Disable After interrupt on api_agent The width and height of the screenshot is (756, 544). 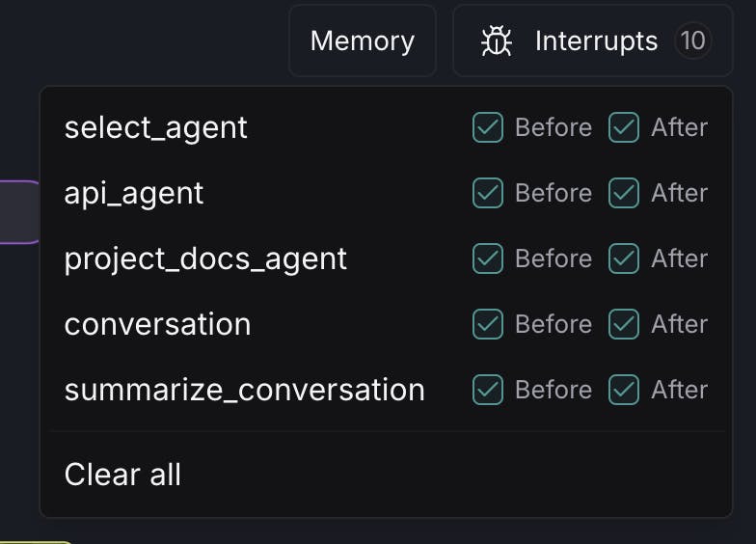point(624,193)
